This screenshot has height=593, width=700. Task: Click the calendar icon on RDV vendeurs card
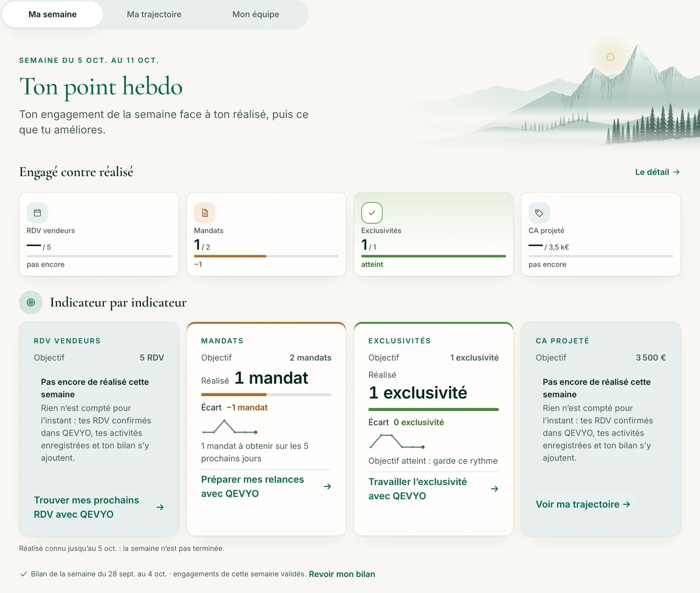coord(37,213)
